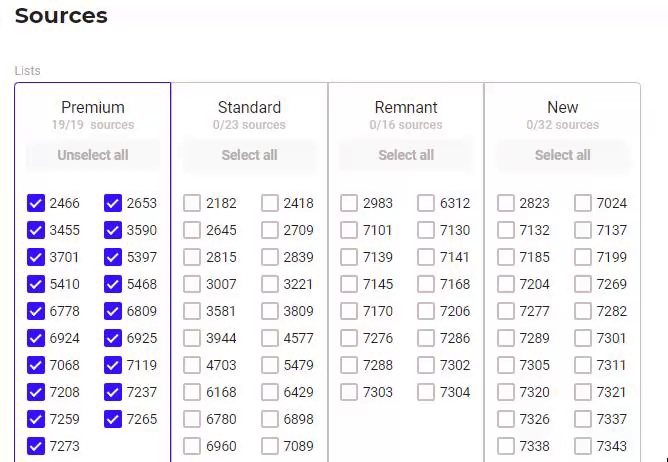Check source 7277 in New list

click(506, 311)
